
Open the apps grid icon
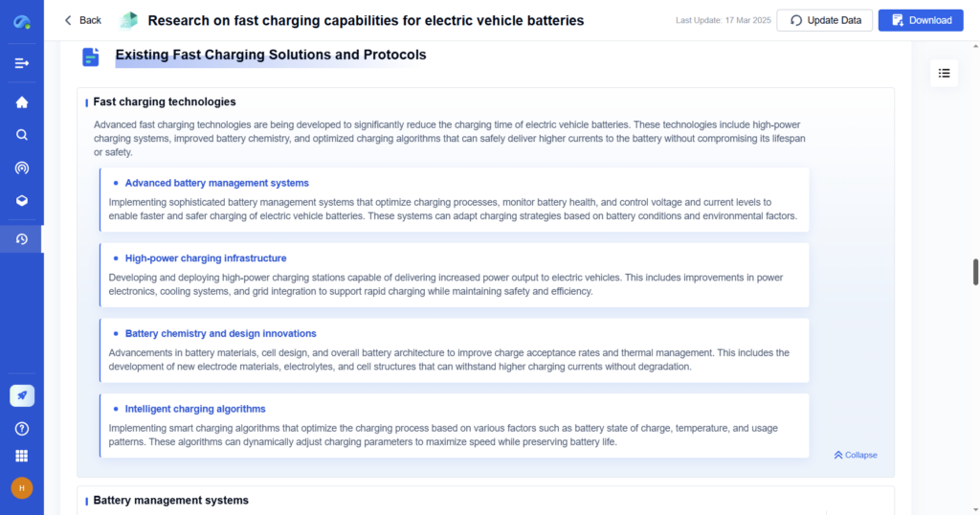pyautogui.click(x=21, y=456)
